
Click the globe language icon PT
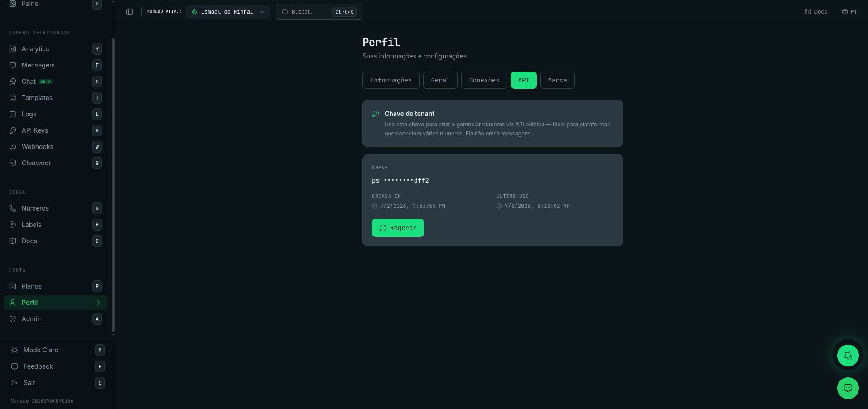tap(845, 12)
